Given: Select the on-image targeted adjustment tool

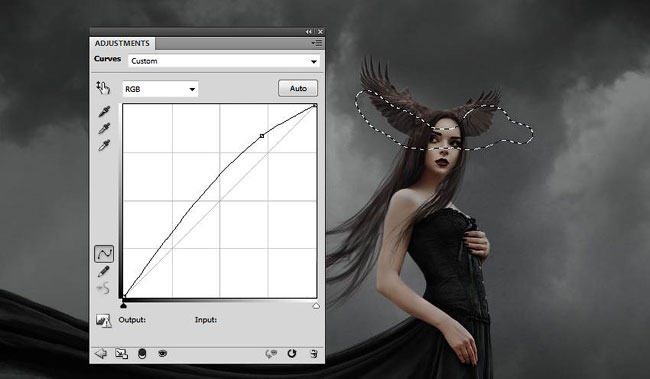Looking at the screenshot, I should [103, 87].
